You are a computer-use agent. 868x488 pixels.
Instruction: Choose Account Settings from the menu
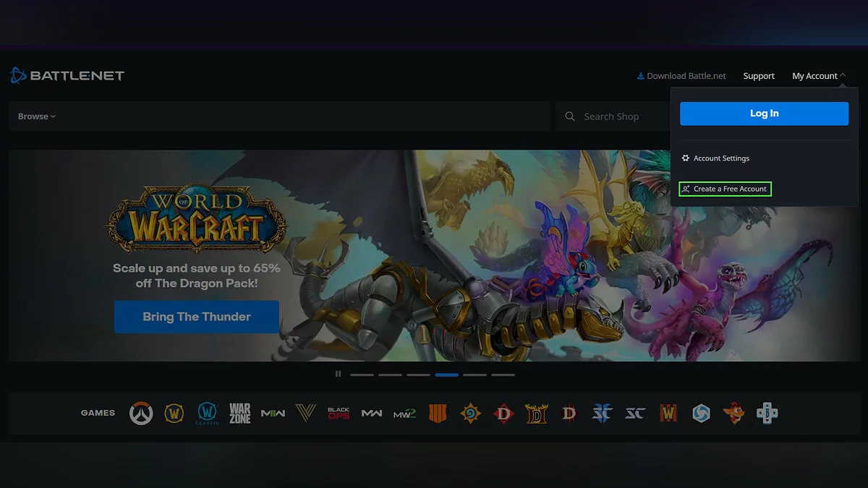coord(720,158)
